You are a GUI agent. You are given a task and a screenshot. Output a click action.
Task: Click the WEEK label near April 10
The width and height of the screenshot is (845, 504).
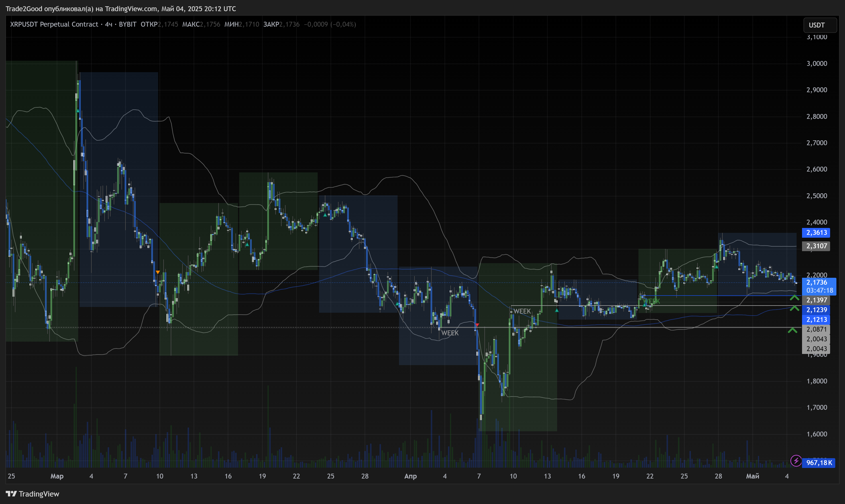[x=522, y=311]
